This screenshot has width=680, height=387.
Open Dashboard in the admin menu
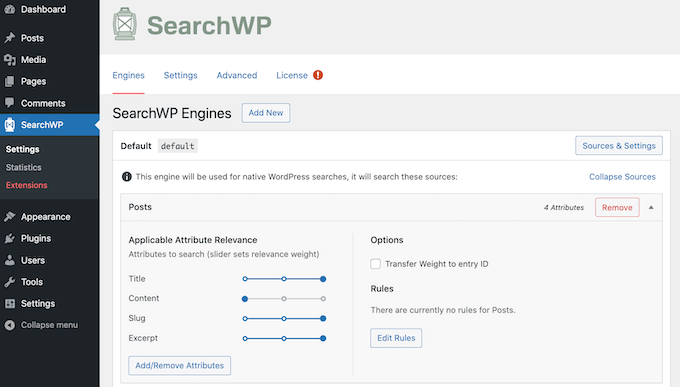(43, 9)
